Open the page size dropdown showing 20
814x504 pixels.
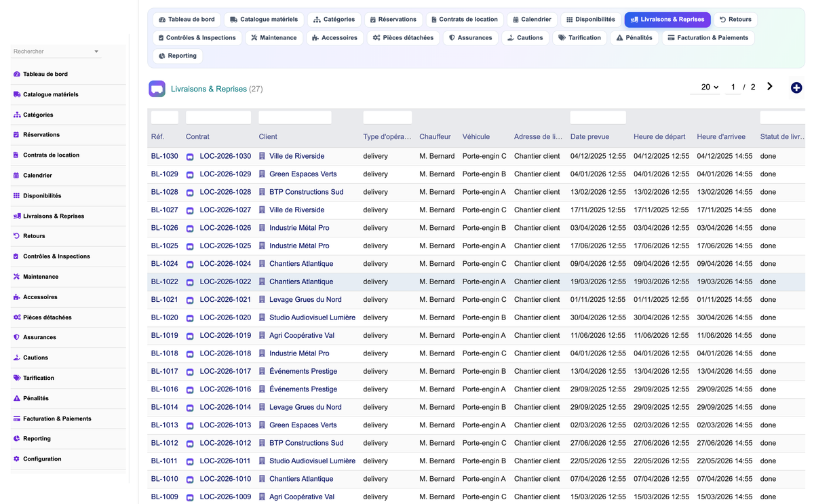coord(710,87)
